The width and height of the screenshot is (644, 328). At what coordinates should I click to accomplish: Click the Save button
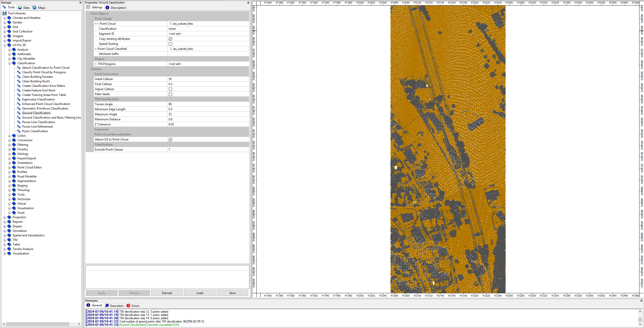point(232,293)
